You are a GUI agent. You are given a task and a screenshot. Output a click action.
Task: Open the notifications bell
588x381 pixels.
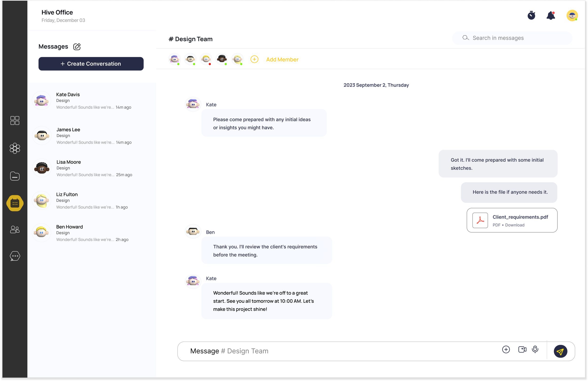(551, 16)
